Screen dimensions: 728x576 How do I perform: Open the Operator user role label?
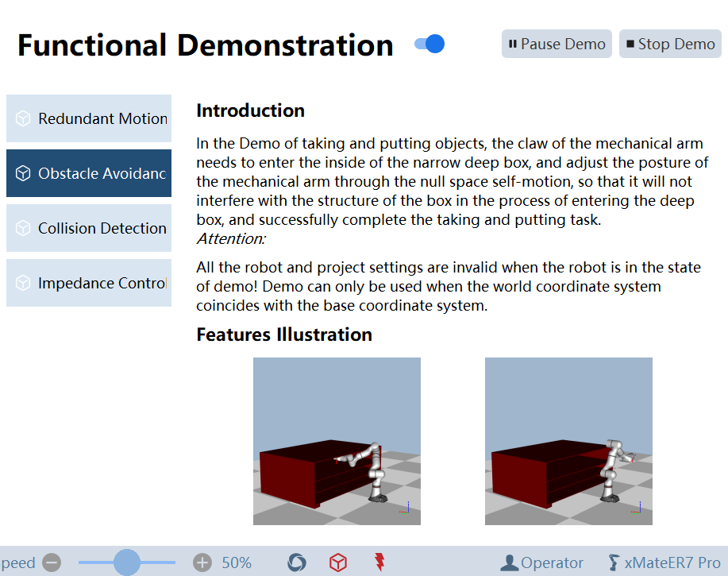552,562
